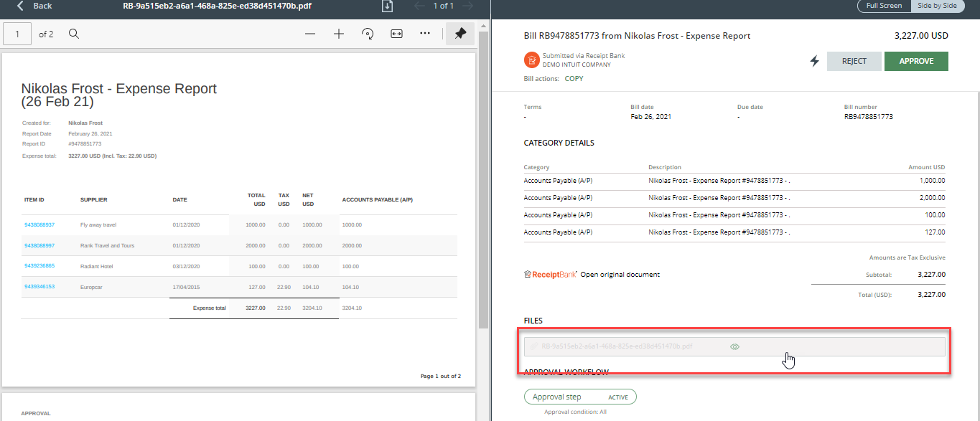This screenshot has width=980, height=421.
Task: Click the Europcar supplier text
Action: (92, 287)
